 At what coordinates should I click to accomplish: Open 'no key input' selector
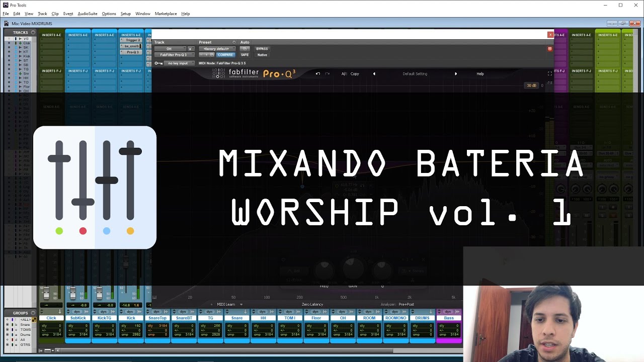pos(179,63)
